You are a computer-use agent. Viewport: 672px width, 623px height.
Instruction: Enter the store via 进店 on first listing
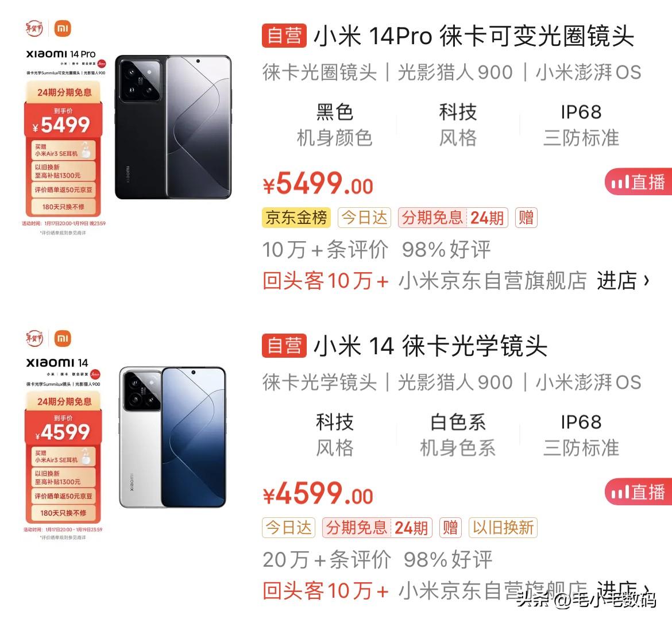click(623, 281)
